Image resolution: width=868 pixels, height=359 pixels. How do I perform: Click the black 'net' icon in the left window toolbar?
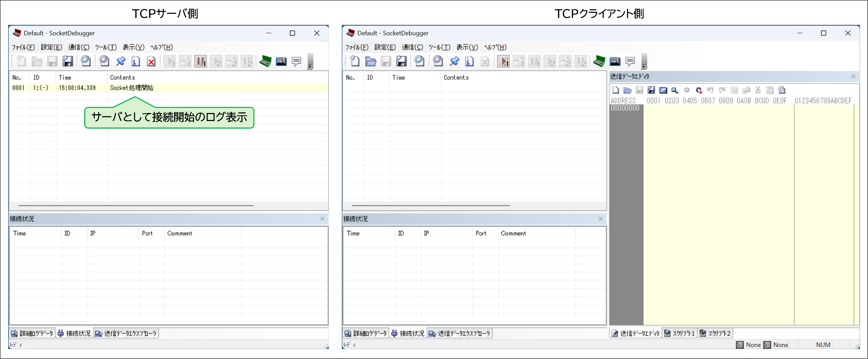[281, 62]
